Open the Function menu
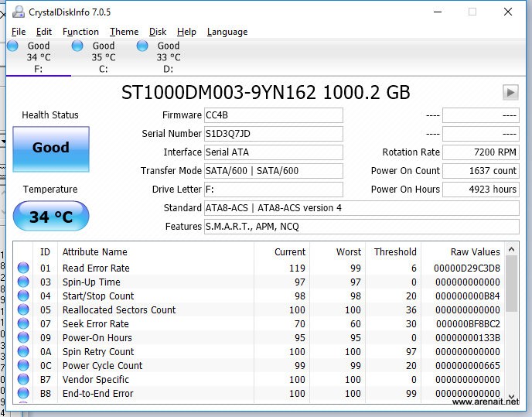Screen dimensions: 532x417 (80, 32)
